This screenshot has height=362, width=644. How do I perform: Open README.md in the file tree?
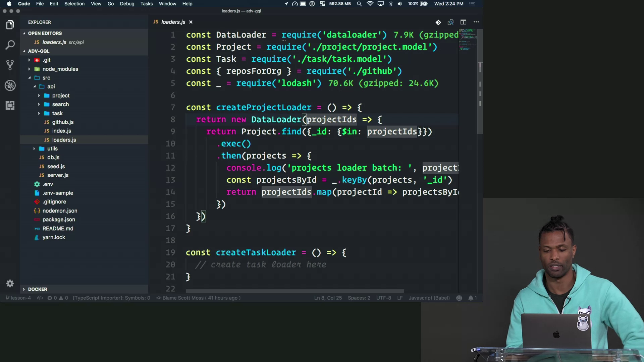[84, 229]
